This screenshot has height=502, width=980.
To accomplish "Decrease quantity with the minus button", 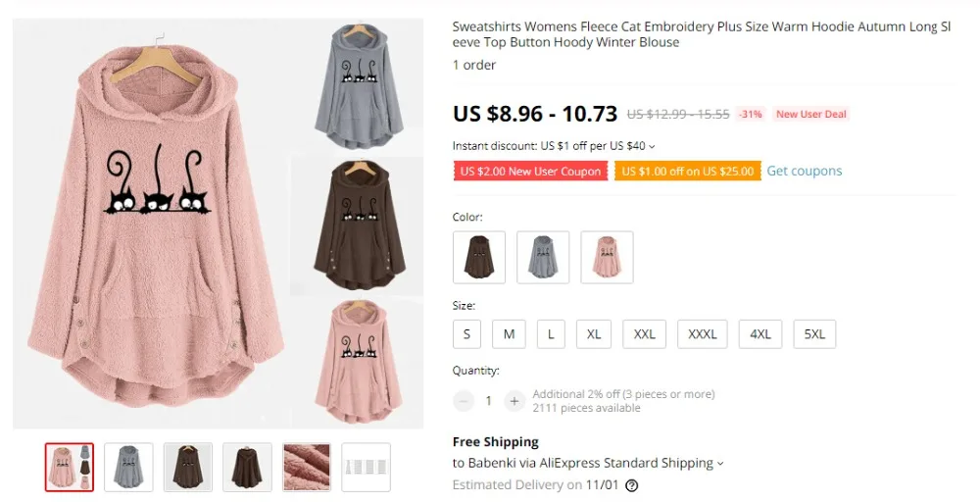I will point(464,401).
